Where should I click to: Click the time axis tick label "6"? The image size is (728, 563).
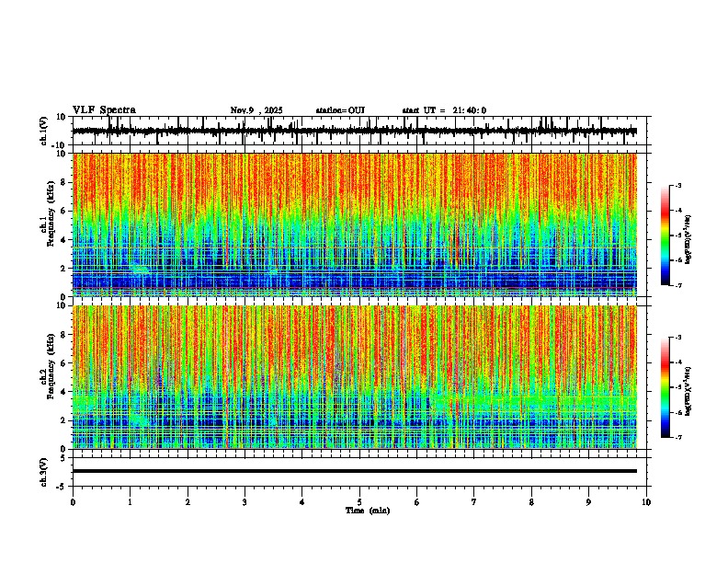click(x=417, y=502)
